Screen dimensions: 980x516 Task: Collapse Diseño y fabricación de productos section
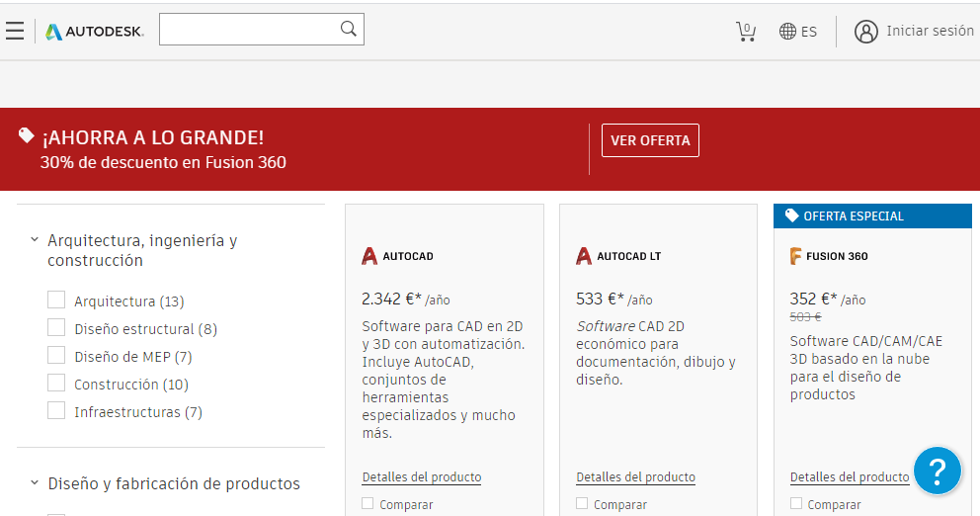point(35,483)
